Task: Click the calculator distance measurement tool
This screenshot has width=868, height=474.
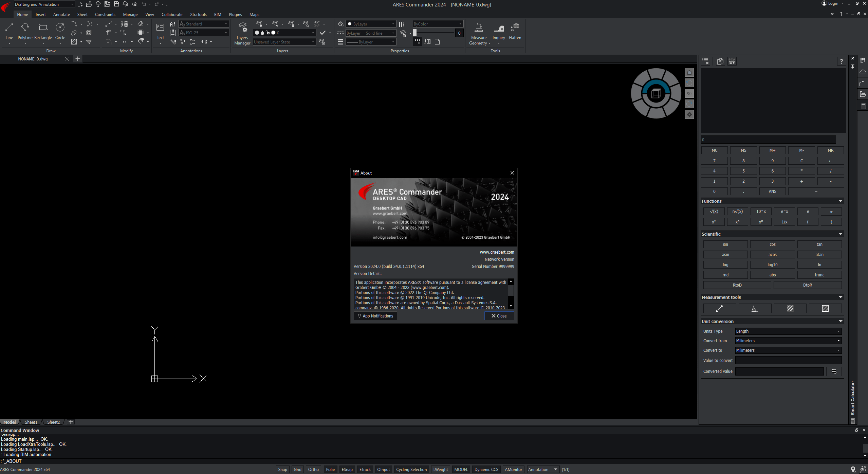Action: point(720,308)
